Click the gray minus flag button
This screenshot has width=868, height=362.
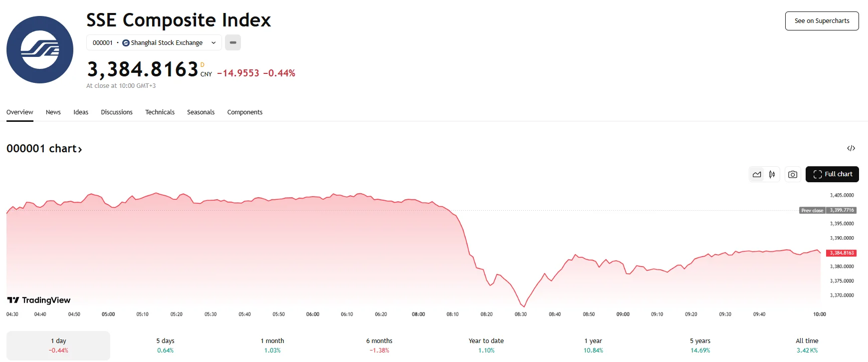233,42
